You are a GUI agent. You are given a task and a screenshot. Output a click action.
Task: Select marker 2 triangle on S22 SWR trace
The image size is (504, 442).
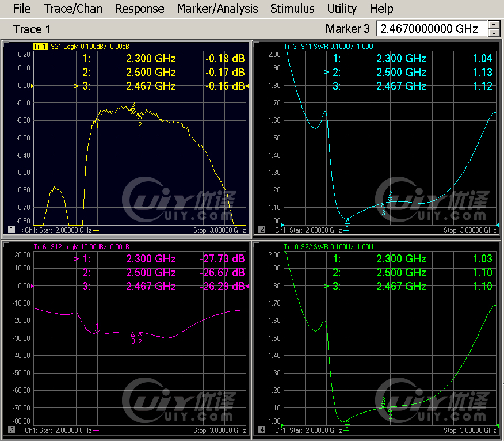coord(390,410)
